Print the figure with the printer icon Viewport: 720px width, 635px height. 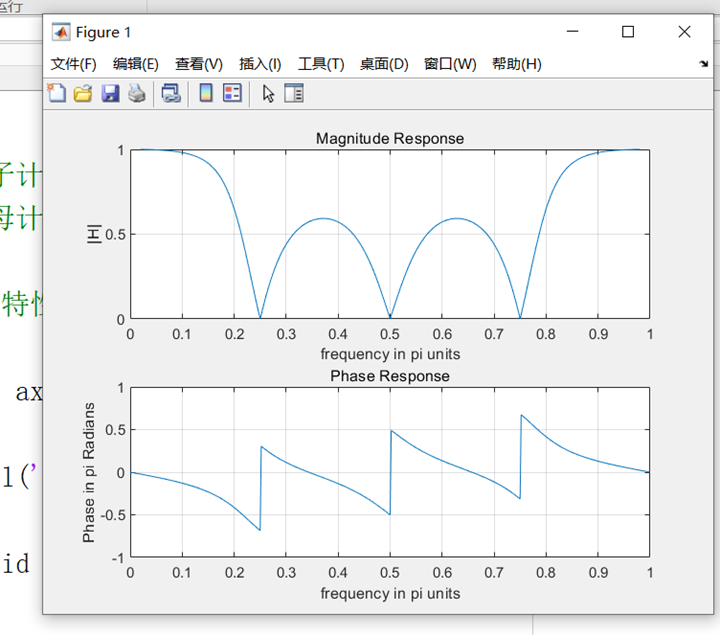tap(137, 93)
